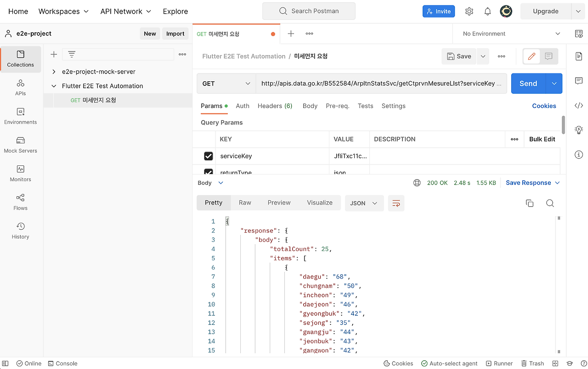Switch to the Headers tab
This screenshot has width=588, height=369.
pyautogui.click(x=275, y=106)
